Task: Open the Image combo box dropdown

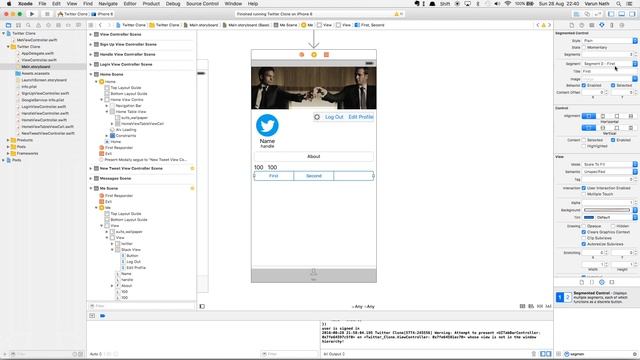Action: pos(635,79)
